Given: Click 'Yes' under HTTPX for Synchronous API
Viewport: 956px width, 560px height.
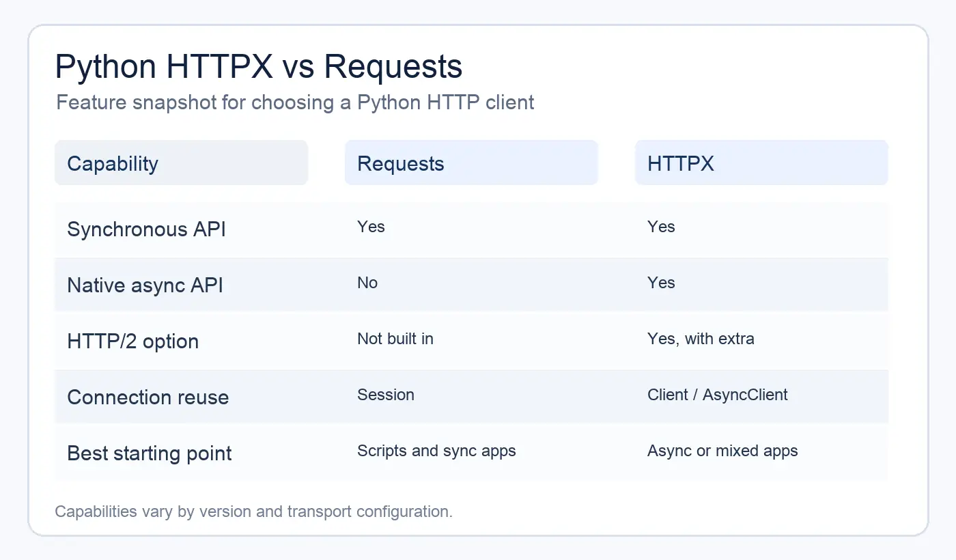Looking at the screenshot, I should (x=661, y=227).
